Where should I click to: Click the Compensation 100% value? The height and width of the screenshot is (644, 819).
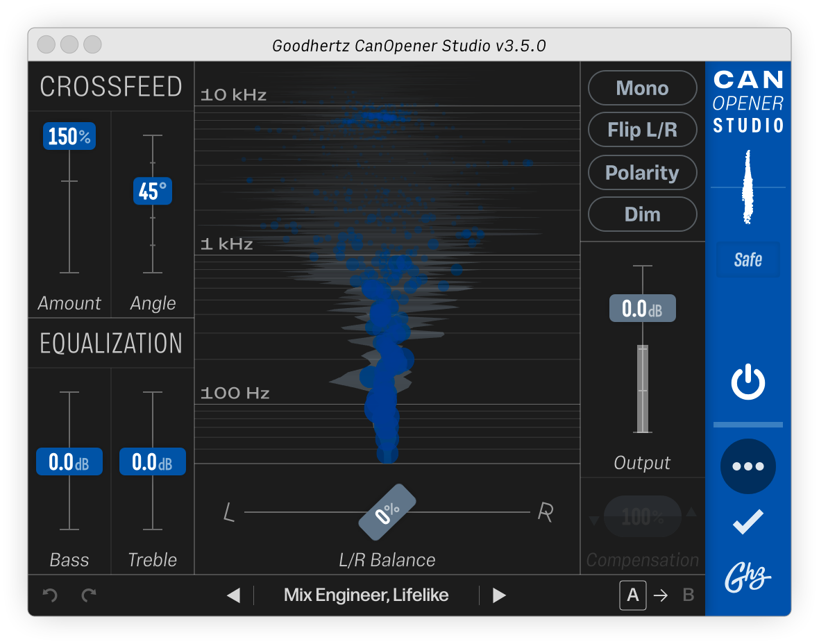pyautogui.click(x=643, y=516)
